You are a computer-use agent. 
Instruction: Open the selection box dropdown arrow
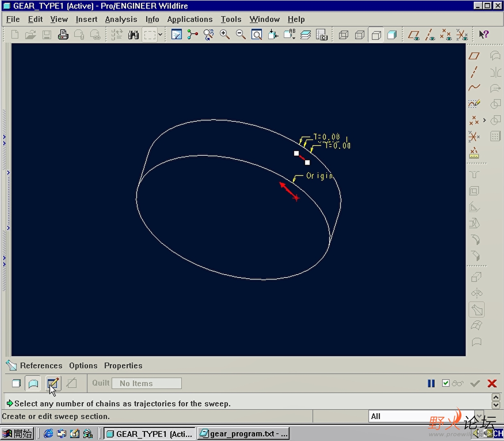coord(160,35)
